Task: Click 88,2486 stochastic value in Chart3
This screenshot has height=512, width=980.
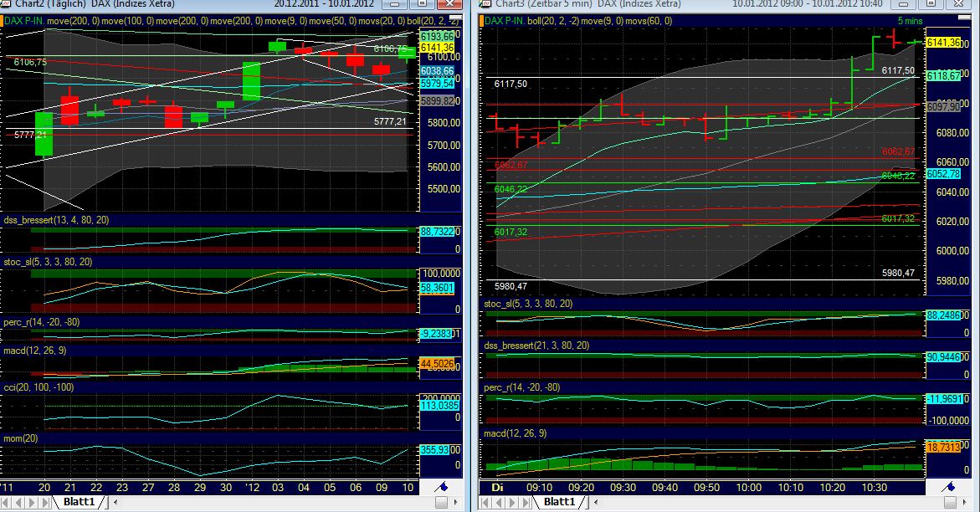Action: 943,315
